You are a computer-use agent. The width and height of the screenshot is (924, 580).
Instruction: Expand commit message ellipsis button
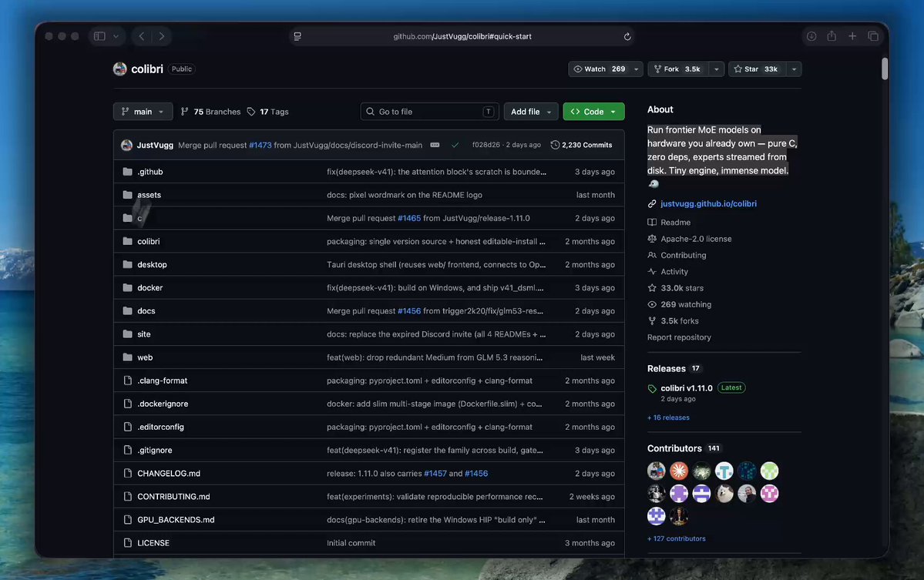click(x=435, y=145)
